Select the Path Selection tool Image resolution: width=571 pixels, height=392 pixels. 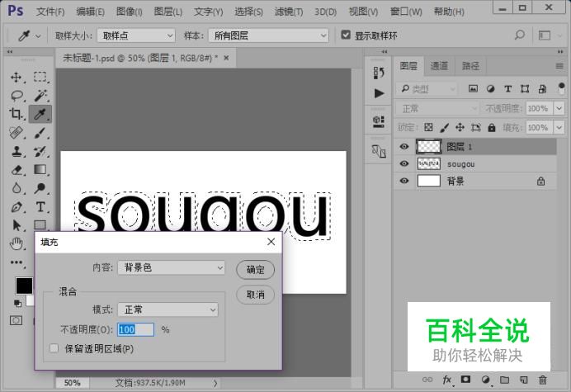pos(16,225)
